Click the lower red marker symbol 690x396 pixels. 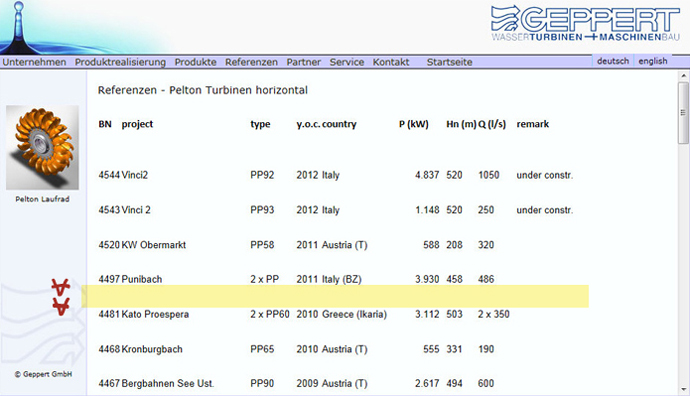[61, 306]
